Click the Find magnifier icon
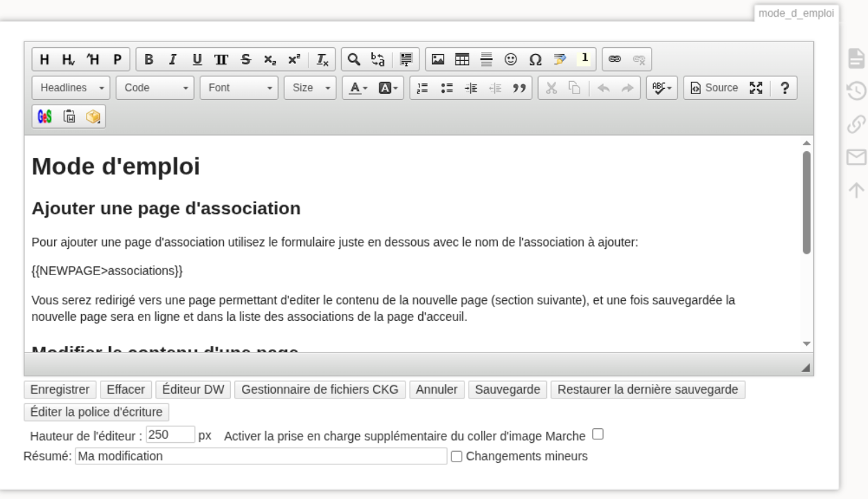This screenshot has height=499, width=868. click(x=354, y=60)
